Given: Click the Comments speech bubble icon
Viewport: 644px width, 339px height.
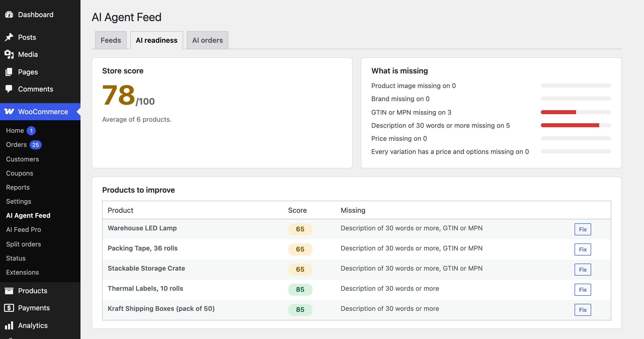Looking at the screenshot, I should 9,89.
